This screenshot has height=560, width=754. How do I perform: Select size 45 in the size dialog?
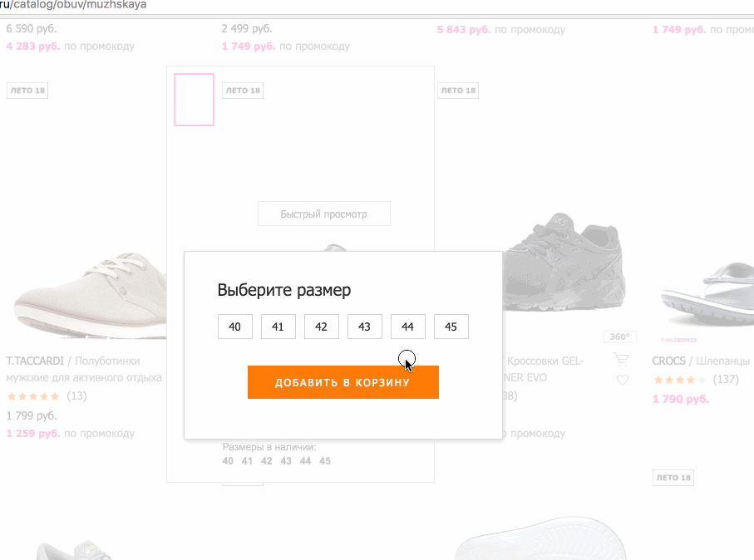[x=451, y=327]
